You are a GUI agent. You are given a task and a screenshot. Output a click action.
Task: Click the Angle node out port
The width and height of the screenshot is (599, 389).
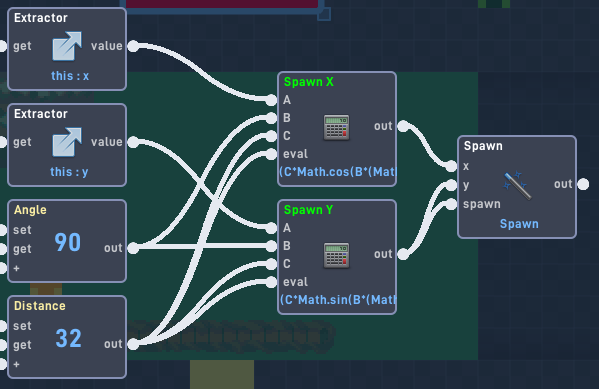pos(133,248)
